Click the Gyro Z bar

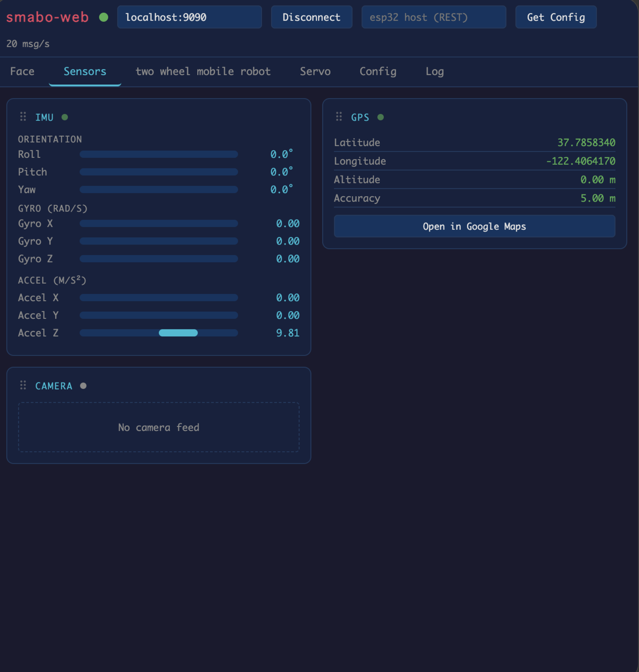click(x=159, y=259)
